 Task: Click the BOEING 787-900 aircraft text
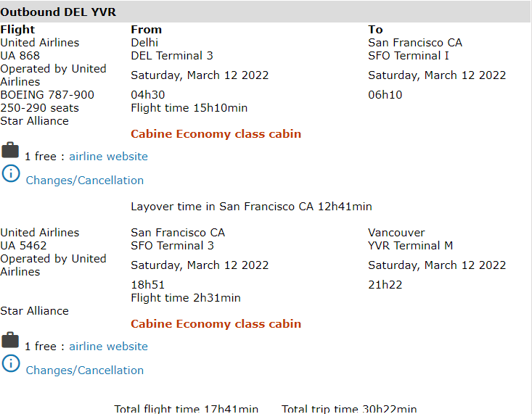pyautogui.click(x=47, y=95)
